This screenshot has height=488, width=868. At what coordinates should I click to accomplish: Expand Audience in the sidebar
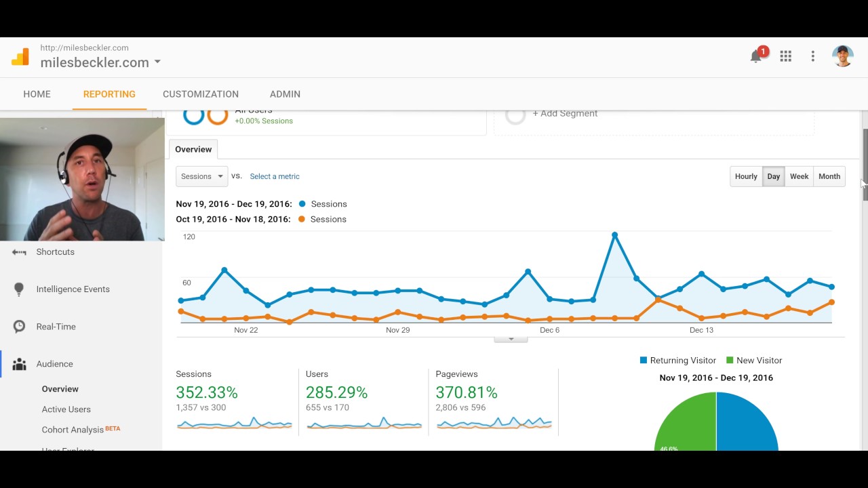coord(55,364)
